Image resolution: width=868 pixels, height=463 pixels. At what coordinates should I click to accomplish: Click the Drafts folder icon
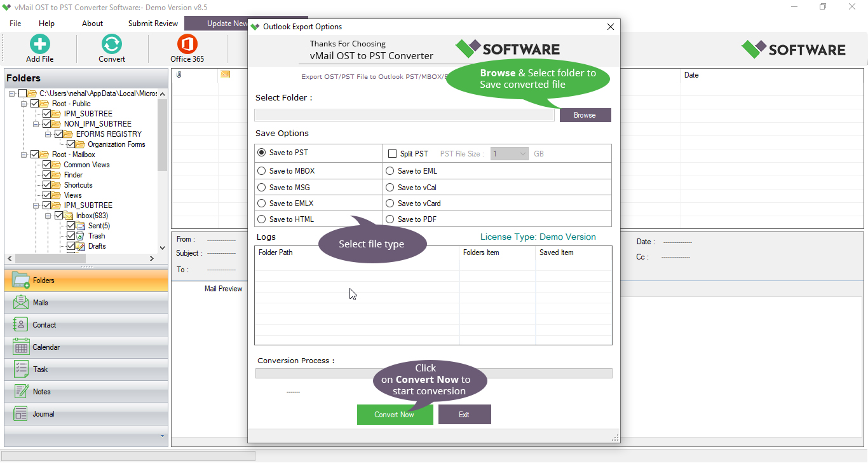(81, 246)
